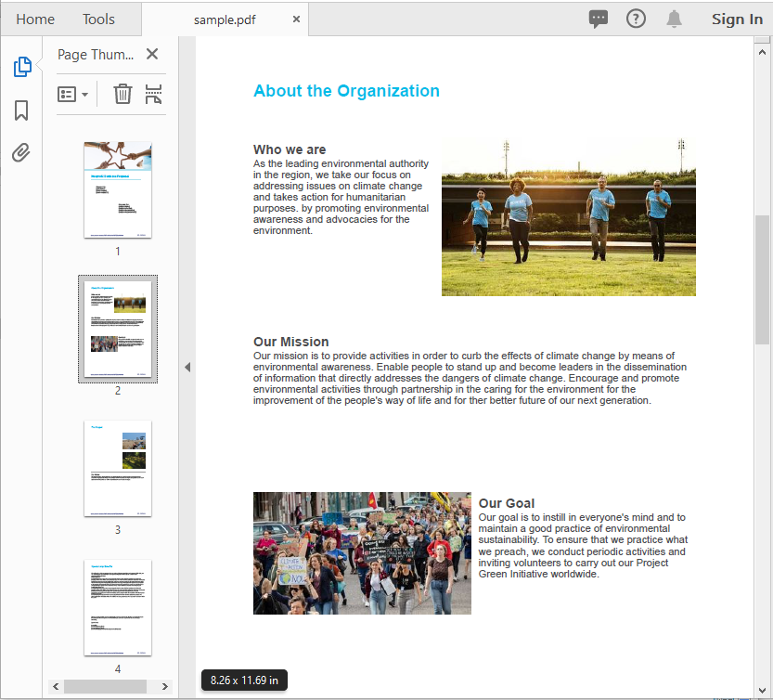
Task: Open feedback via the speech bubble icon
Action: [599, 19]
